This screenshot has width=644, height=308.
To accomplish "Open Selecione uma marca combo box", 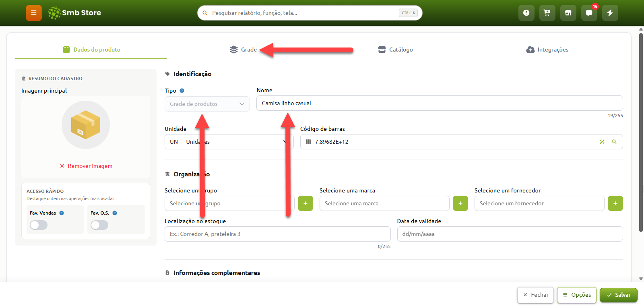I will pyautogui.click(x=384, y=203).
